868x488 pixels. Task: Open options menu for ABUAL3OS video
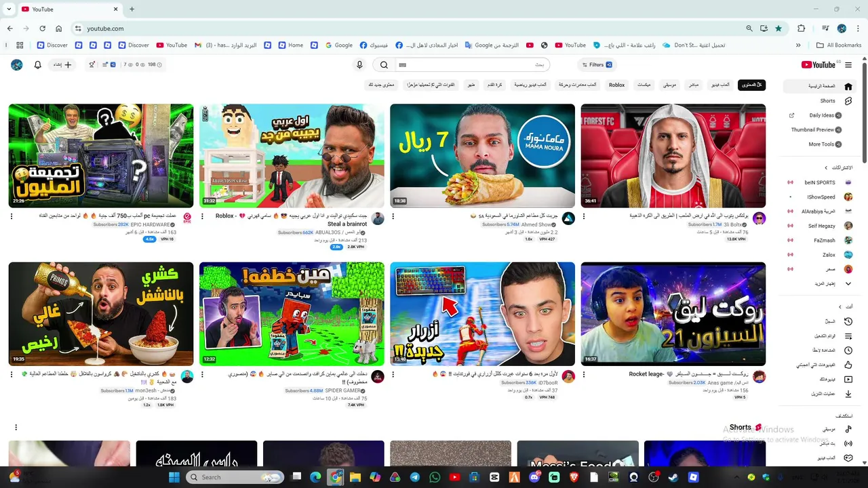click(x=203, y=217)
